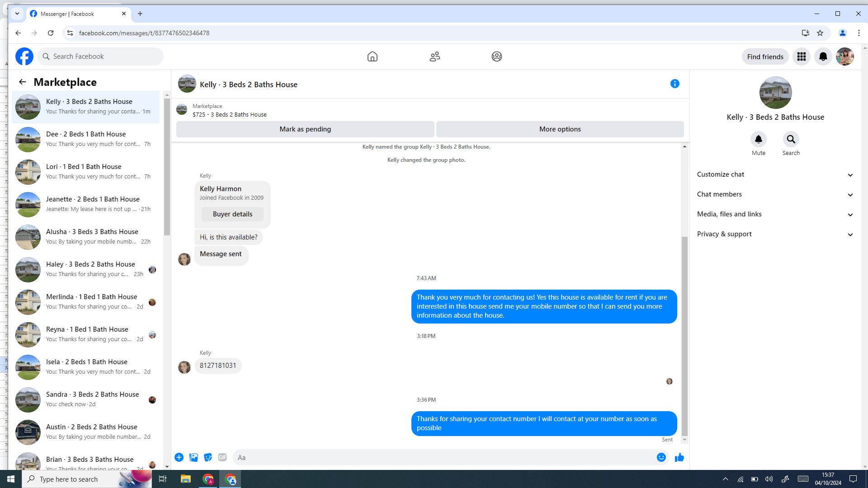This screenshot has height=488, width=868.
Task: Click the message composer text field
Action: (x=443, y=457)
